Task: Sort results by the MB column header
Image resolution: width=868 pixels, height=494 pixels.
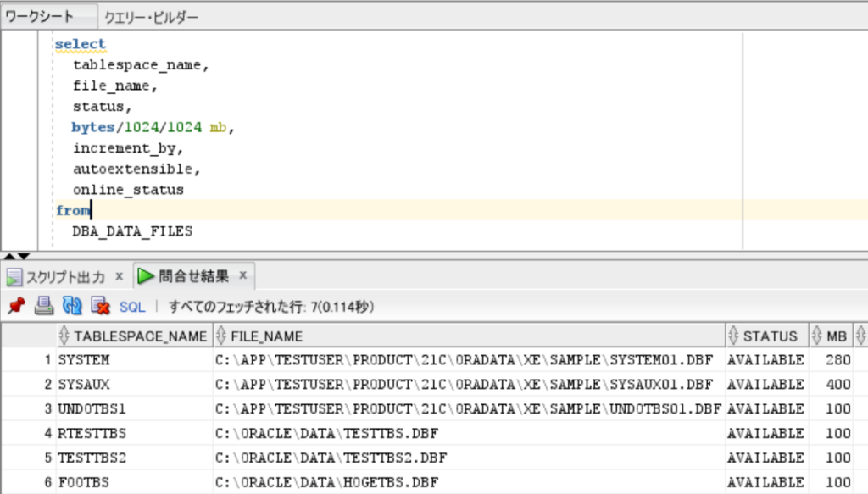Action: pyautogui.click(x=837, y=336)
